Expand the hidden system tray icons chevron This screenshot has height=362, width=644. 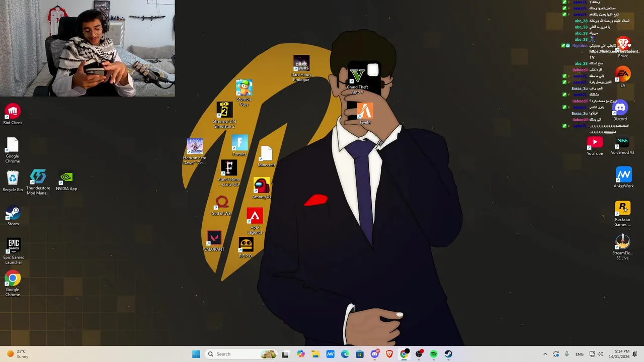[x=545, y=354]
